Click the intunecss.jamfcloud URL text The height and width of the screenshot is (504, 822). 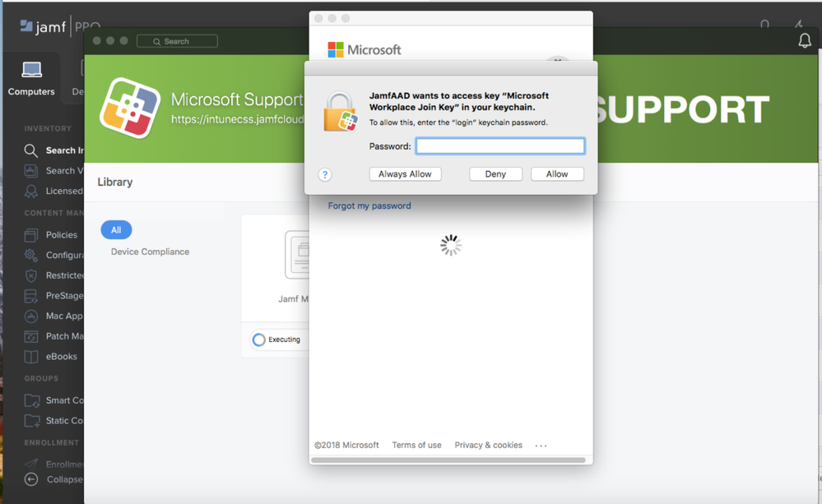pyautogui.click(x=238, y=119)
